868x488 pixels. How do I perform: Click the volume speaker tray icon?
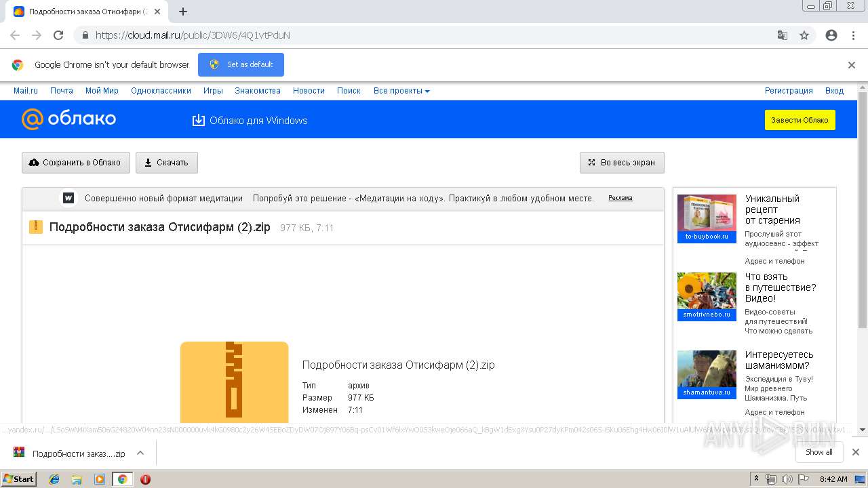[787, 479]
